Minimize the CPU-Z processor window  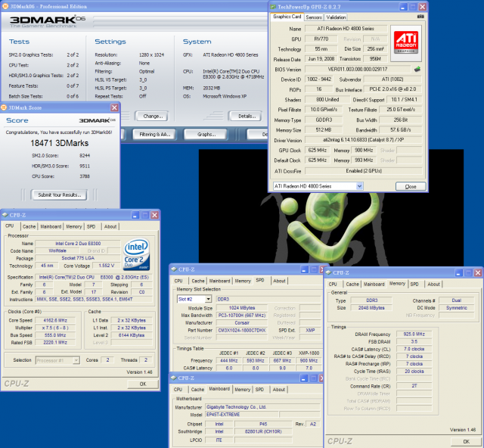point(135,215)
